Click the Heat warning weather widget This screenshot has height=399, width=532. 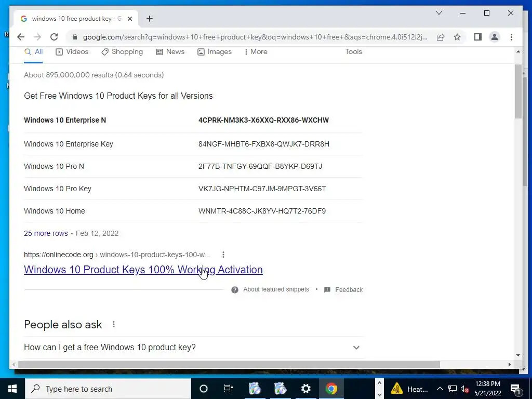point(409,389)
